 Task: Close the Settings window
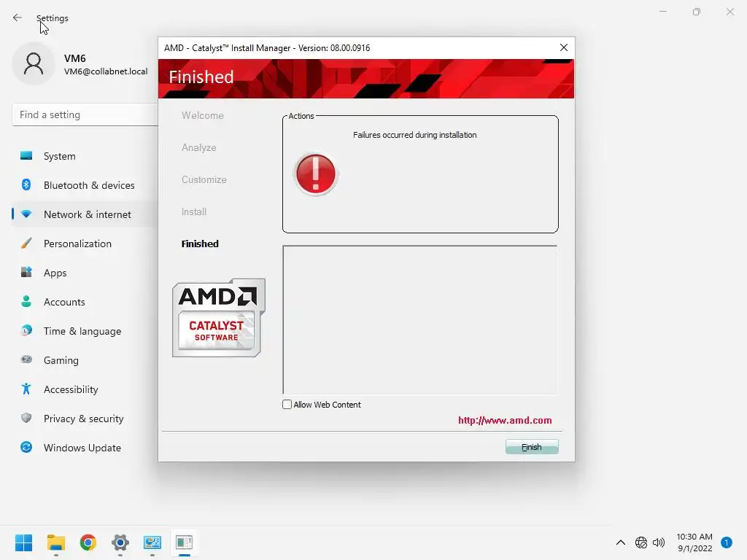(730, 12)
